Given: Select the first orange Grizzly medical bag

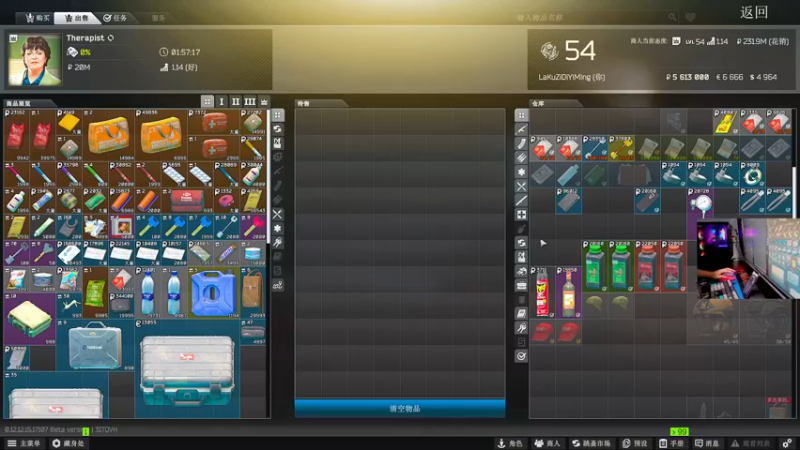Looking at the screenshot, I should tap(109, 135).
